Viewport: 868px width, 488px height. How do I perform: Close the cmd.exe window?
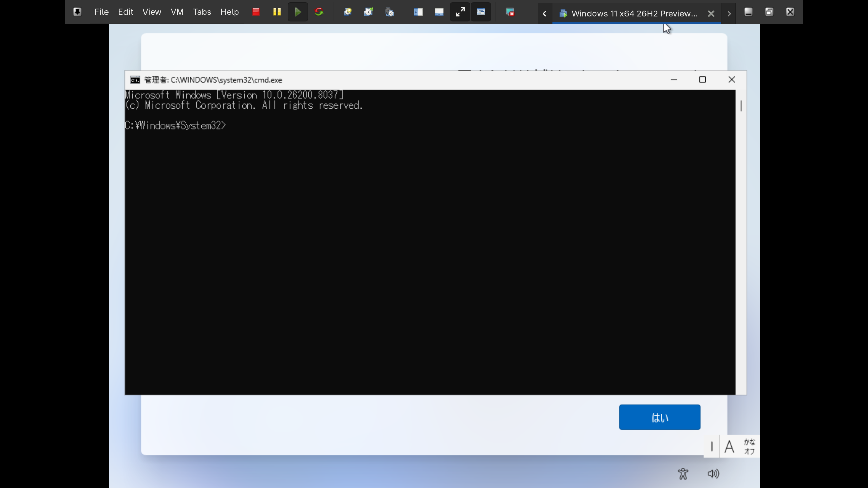tap(732, 80)
